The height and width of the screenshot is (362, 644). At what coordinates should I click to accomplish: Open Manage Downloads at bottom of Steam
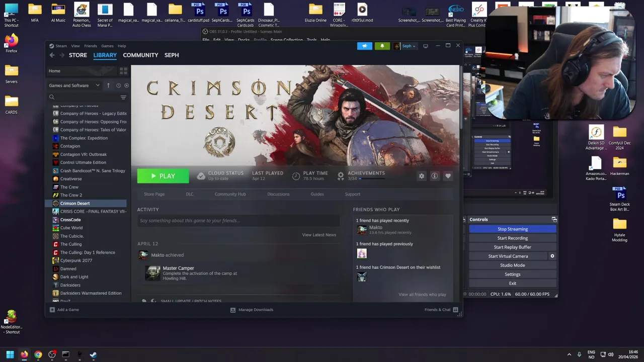pos(252,310)
